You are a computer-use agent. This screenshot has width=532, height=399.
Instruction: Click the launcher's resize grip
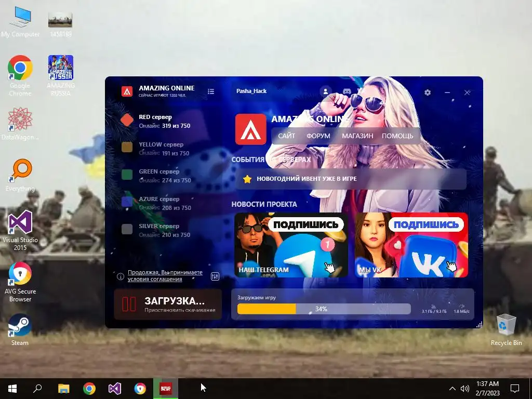click(479, 325)
